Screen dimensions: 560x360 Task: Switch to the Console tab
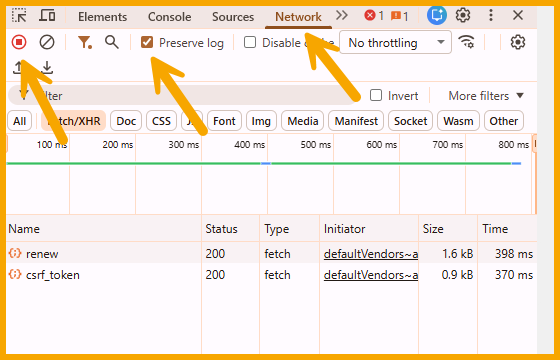click(x=170, y=17)
